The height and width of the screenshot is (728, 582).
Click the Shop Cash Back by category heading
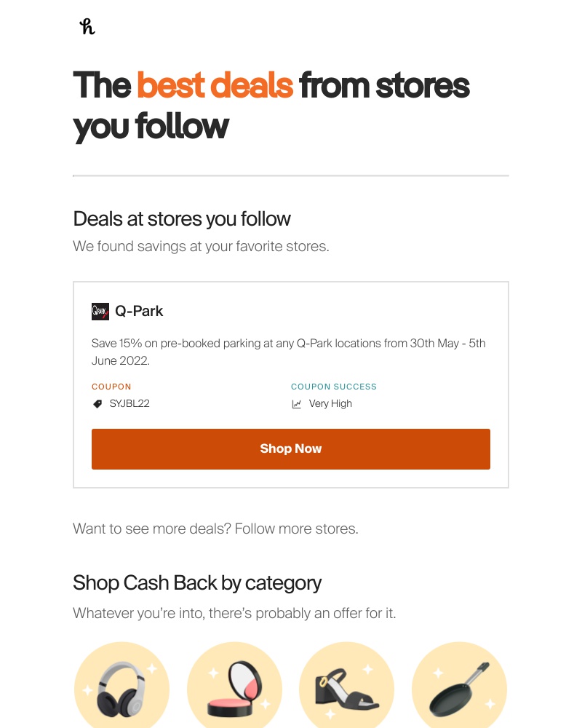coord(197,582)
